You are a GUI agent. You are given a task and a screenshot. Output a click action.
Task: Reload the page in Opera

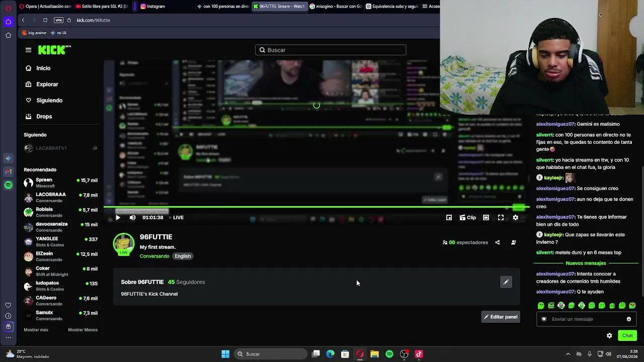tap(45, 20)
